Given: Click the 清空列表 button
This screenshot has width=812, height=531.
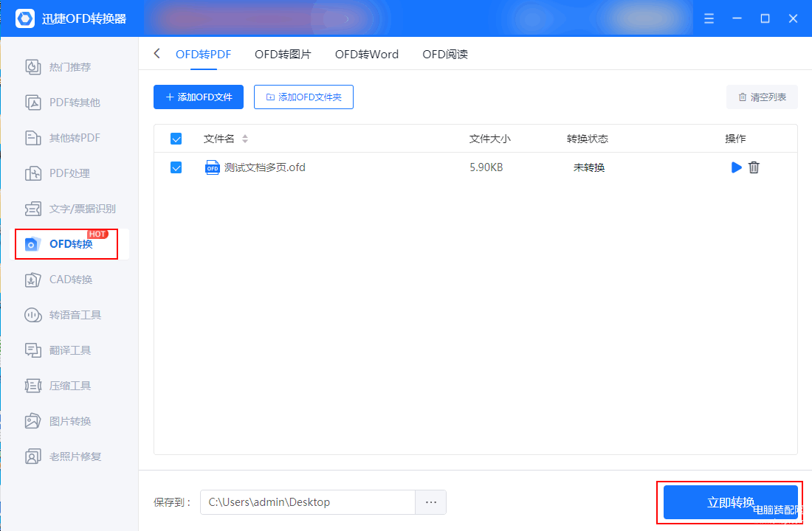Looking at the screenshot, I should pyautogui.click(x=762, y=97).
